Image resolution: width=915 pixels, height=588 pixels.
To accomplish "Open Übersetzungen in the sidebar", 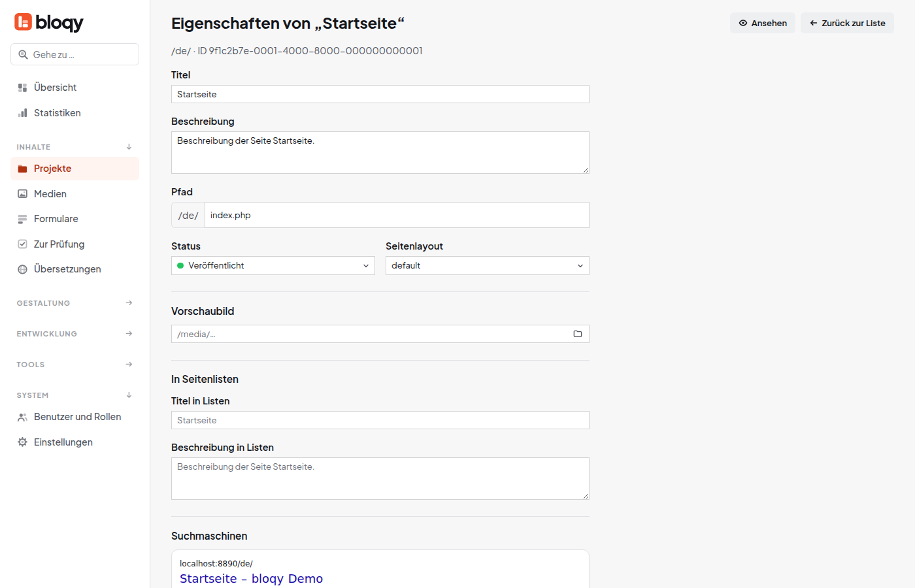I will point(75,269).
